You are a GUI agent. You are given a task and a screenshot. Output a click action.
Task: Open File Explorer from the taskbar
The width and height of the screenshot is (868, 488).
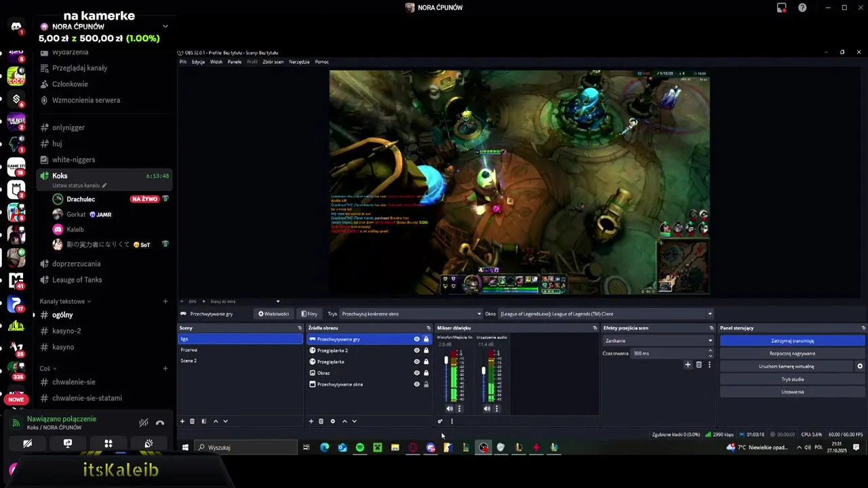[x=395, y=447]
